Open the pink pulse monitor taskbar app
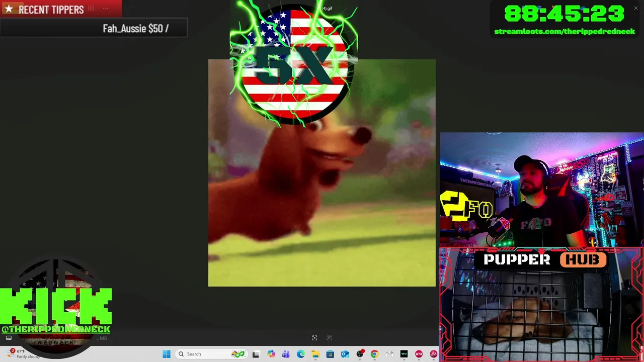 click(x=433, y=354)
